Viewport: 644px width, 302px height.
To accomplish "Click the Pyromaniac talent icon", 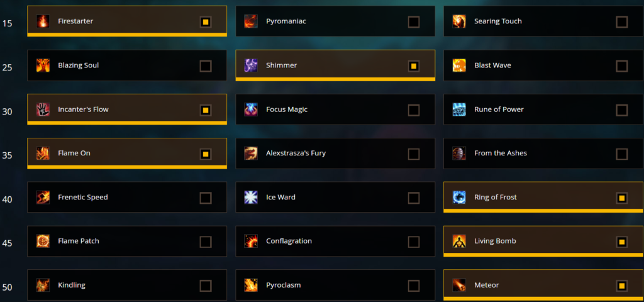I will pyautogui.click(x=251, y=21).
